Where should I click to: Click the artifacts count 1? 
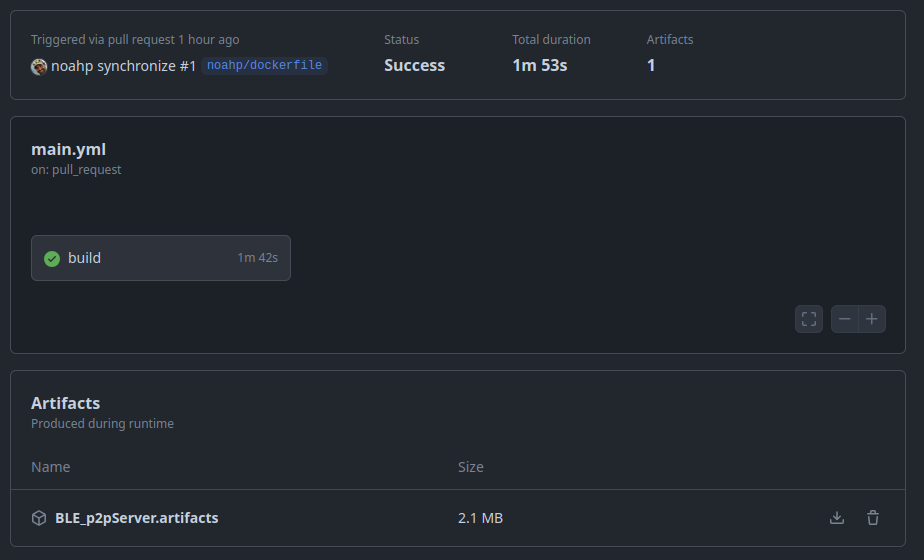[x=651, y=65]
